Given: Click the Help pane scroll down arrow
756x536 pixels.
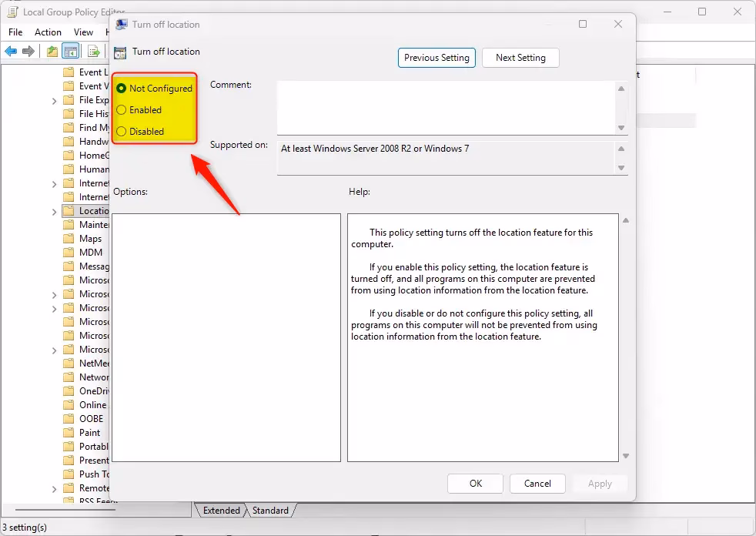Looking at the screenshot, I should 624,456.
